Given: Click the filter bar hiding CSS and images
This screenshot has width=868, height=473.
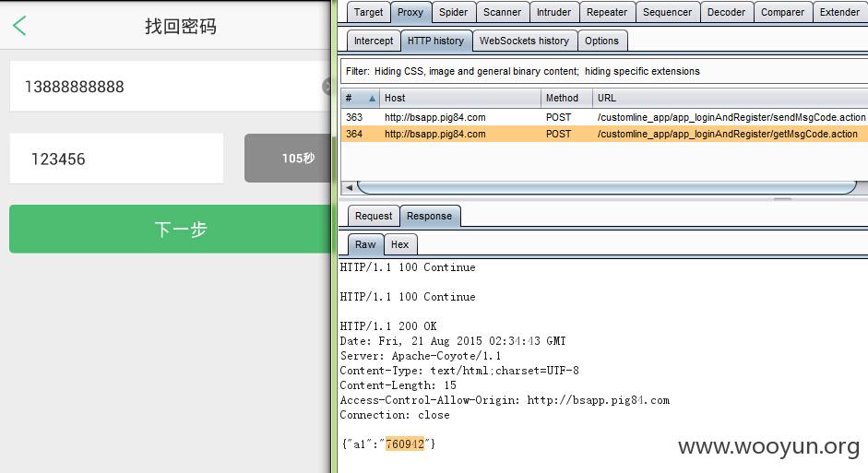Looking at the screenshot, I should click(x=603, y=71).
